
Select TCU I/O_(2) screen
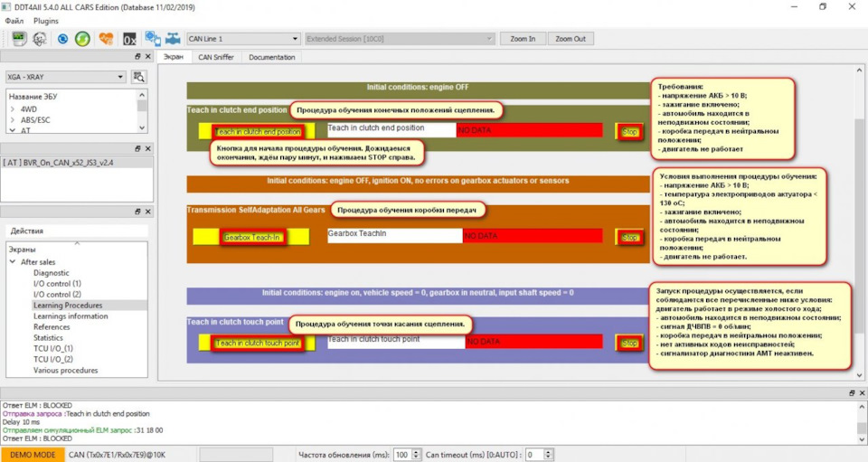[x=53, y=359]
